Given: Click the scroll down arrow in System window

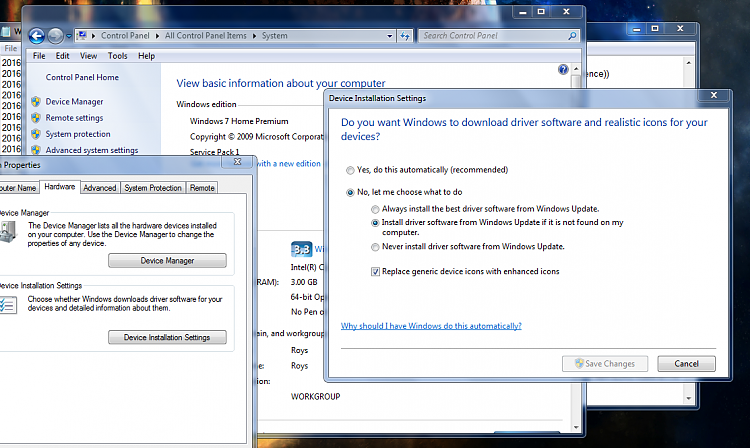Looking at the screenshot, I should click(576, 427).
